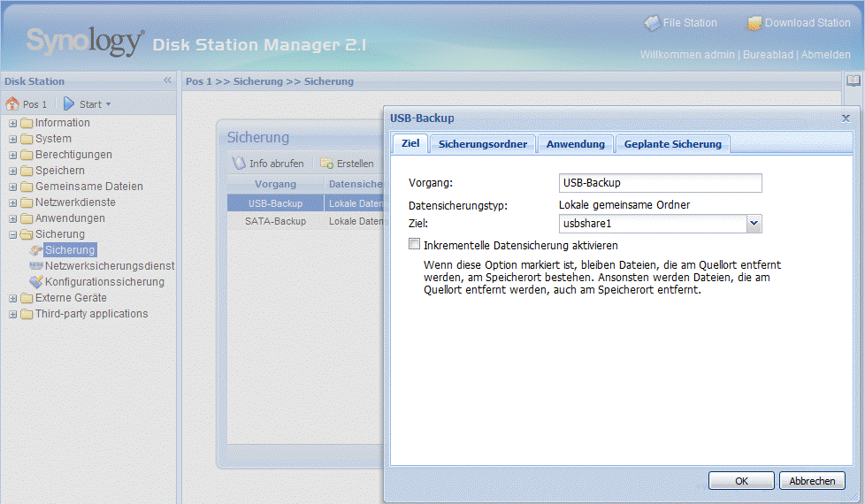
Task: Open Download Station from header icon
Action: click(x=754, y=23)
